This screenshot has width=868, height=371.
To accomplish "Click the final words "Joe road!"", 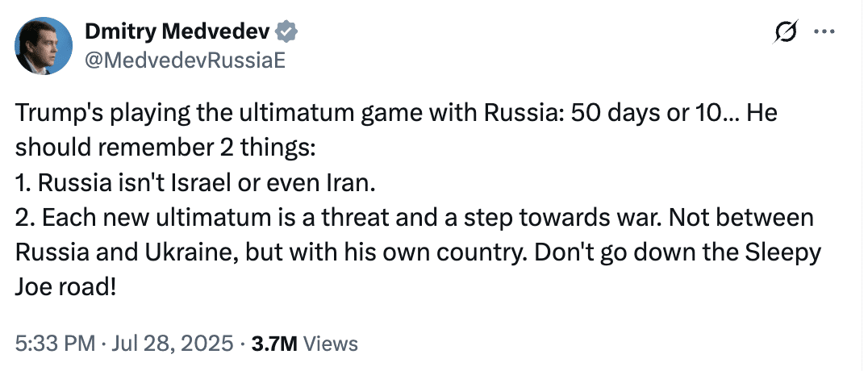I will [65, 286].
